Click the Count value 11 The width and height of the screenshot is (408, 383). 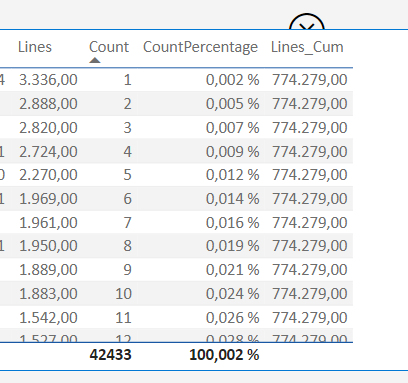point(123,318)
